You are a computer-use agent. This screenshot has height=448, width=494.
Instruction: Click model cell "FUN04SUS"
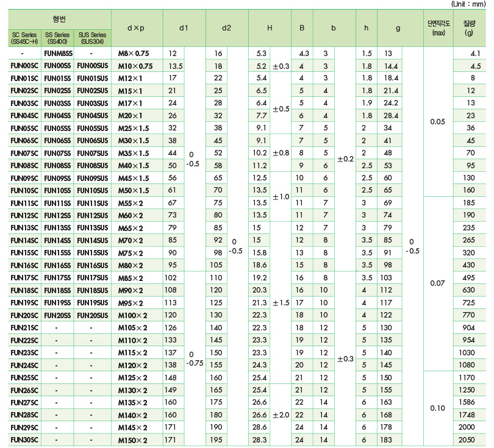(93, 116)
